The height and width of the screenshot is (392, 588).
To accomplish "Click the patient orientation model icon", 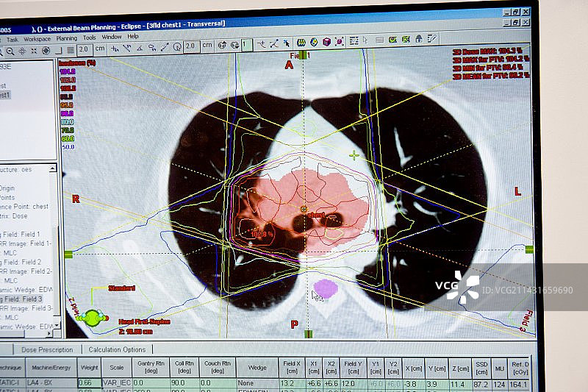I will coord(93,317).
